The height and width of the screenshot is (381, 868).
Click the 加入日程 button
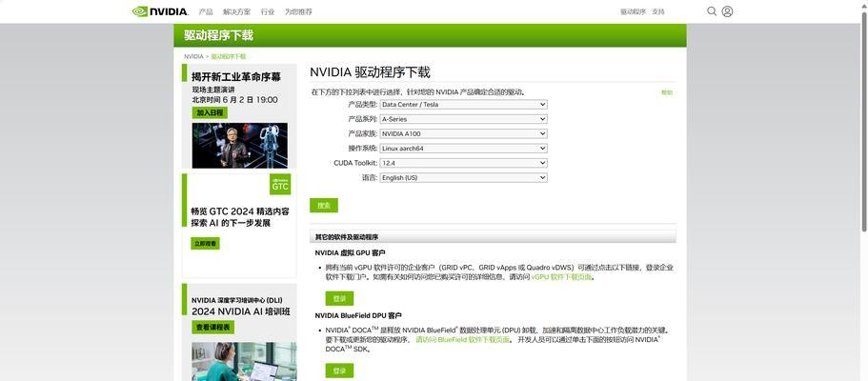[210, 112]
